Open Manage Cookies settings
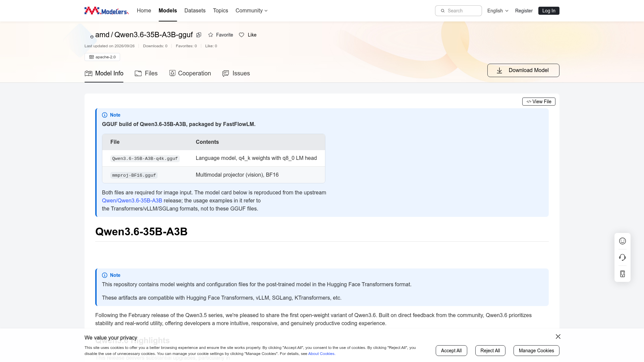 coord(536,351)
